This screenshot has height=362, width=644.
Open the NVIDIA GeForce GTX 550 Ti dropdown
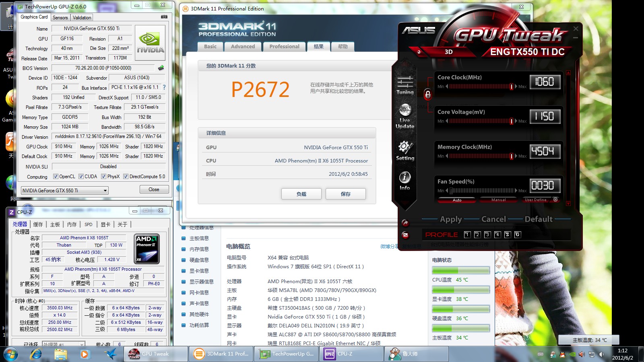coord(65,191)
